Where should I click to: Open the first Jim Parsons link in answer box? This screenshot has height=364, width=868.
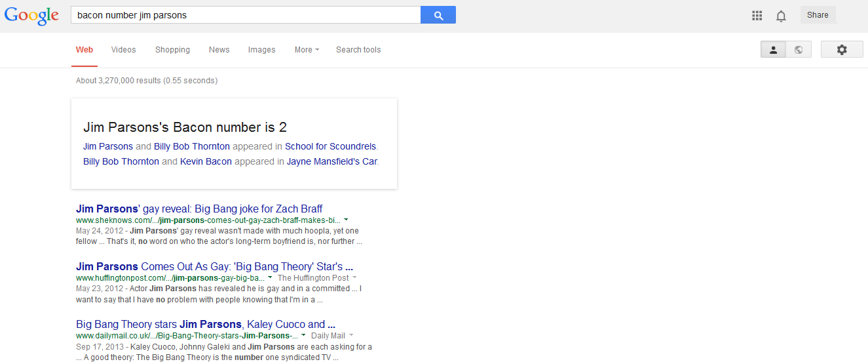[108, 146]
